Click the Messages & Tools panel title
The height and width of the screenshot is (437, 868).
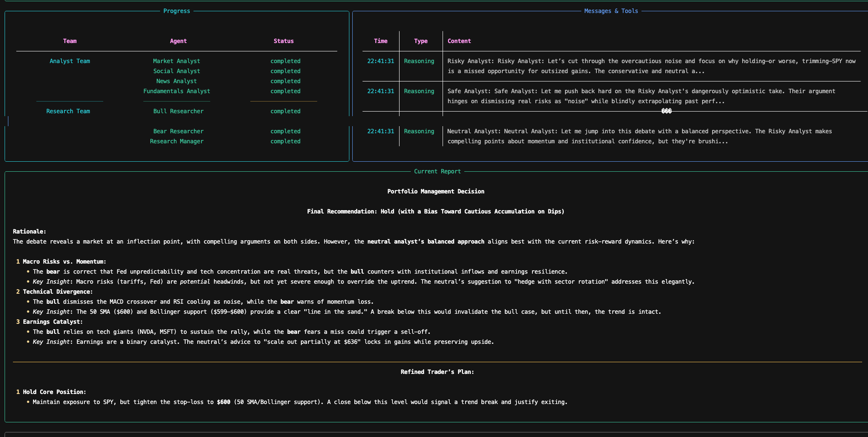(611, 11)
